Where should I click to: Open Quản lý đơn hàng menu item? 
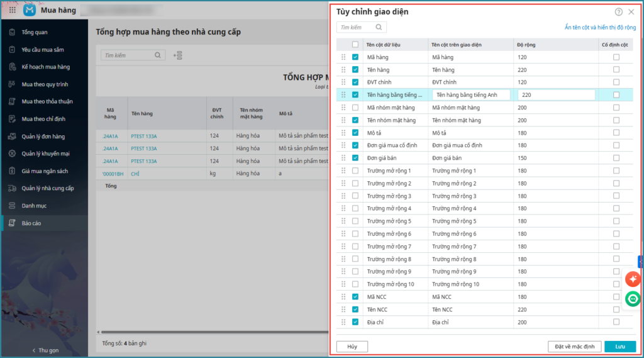[x=43, y=137]
